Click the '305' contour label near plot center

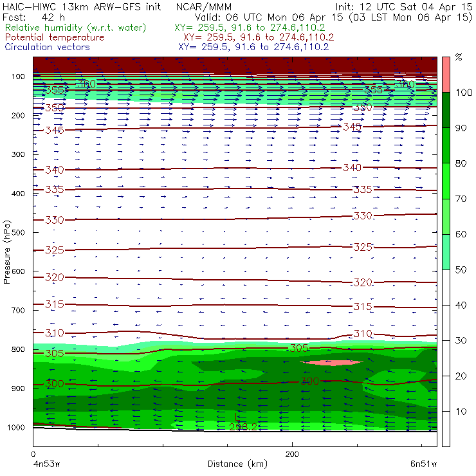tap(299, 348)
